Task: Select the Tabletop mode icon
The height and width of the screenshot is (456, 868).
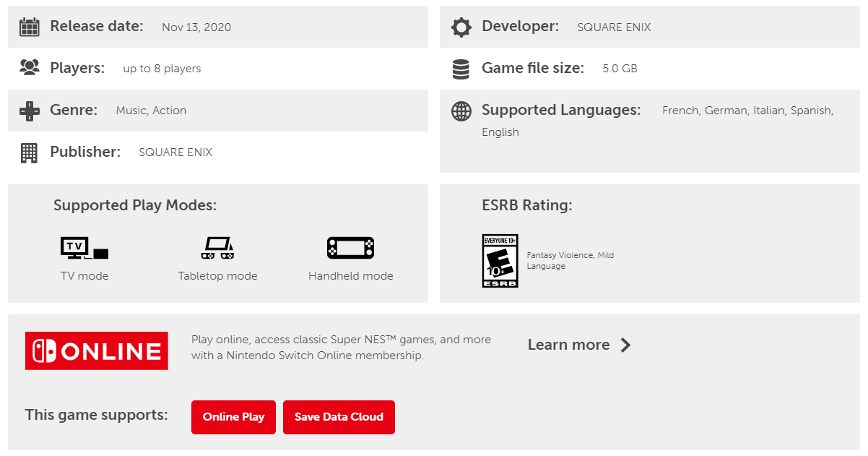Action: point(217,248)
